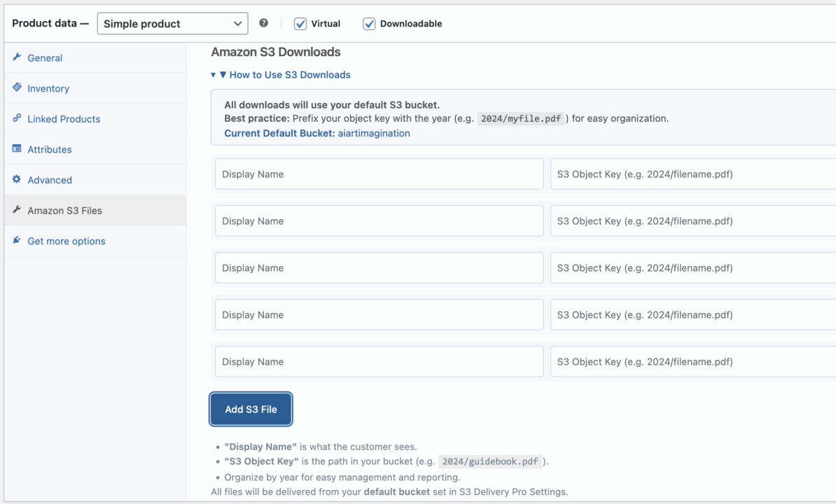Toggle the Downloadable checkbox
This screenshot has height=504, width=836.
[x=369, y=24]
